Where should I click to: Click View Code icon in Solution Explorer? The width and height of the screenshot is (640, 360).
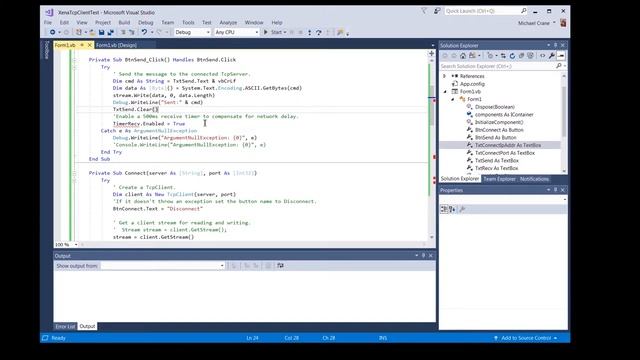542,56
